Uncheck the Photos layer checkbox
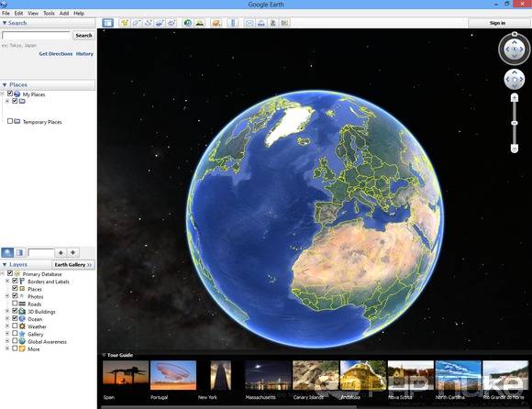Viewport: 532px width, 409px height. [15, 295]
